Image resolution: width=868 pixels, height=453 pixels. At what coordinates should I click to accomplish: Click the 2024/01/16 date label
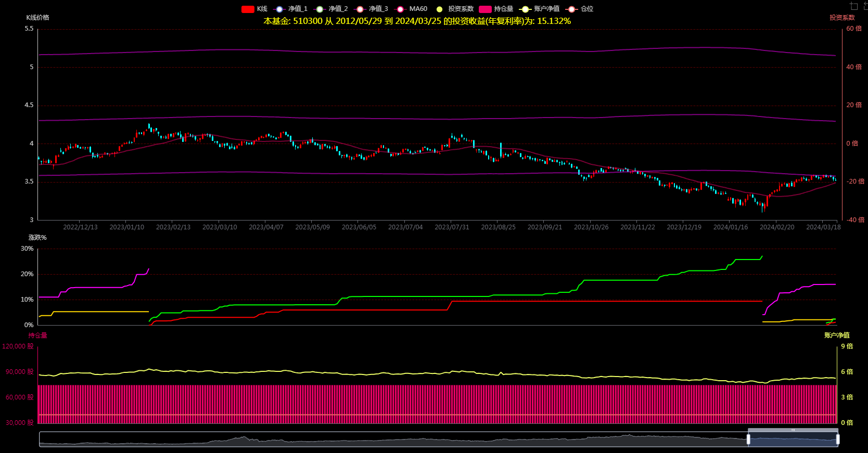coord(731,227)
